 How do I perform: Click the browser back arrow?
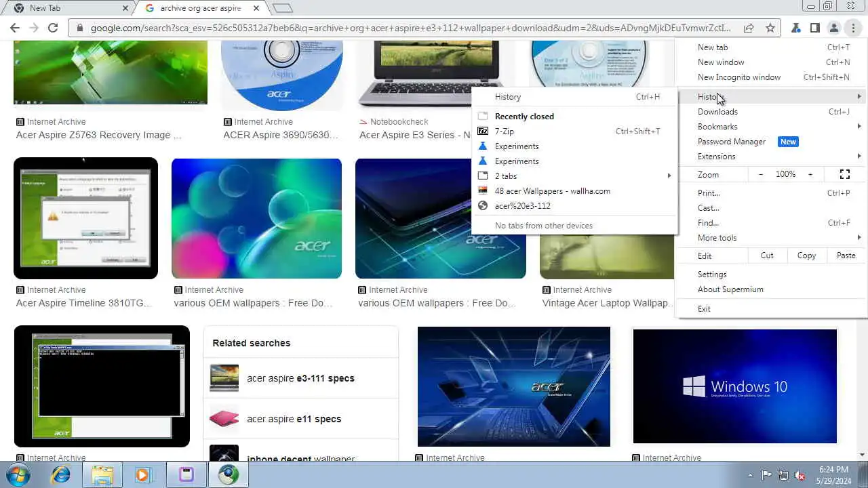tap(15, 28)
